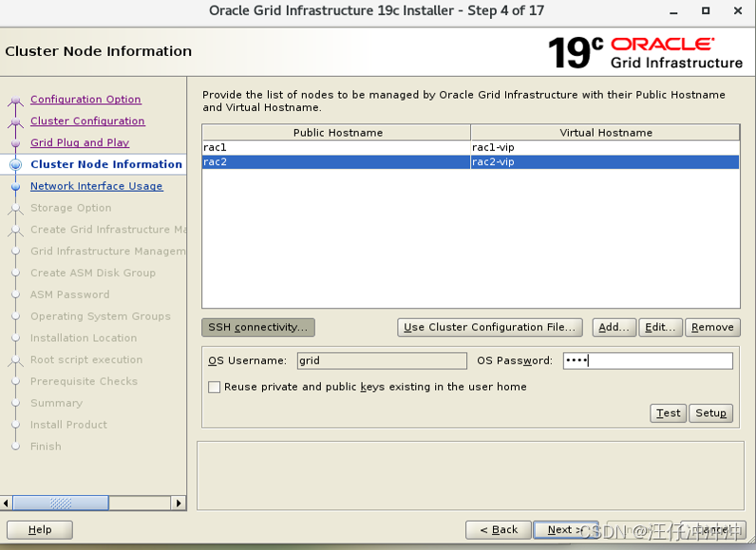
Task: Open Use Cluster Configuration File dialog
Action: click(x=490, y=328)
